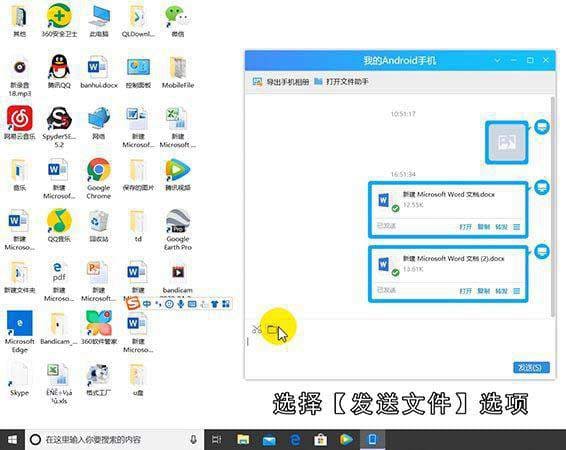Click the Sogou S logo on the IME bar
Viewport: 566px width, 450px height.
tap(132, 303)
